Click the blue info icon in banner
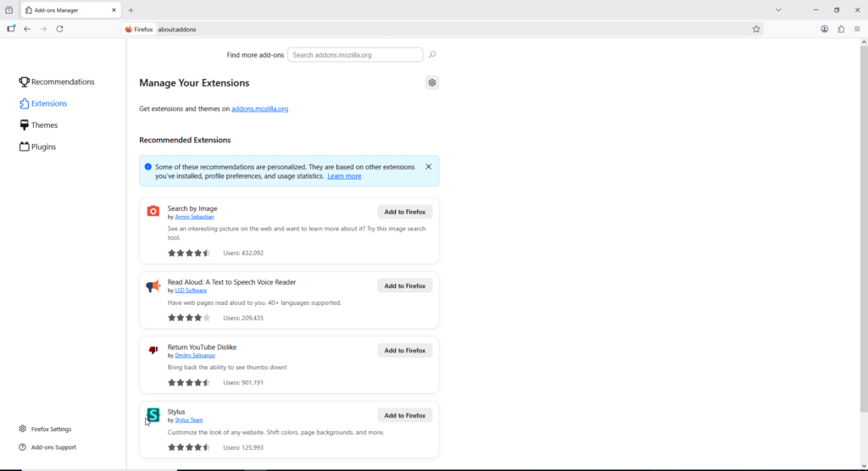Viewport: 868px width, 471px height. pos(147,167)
